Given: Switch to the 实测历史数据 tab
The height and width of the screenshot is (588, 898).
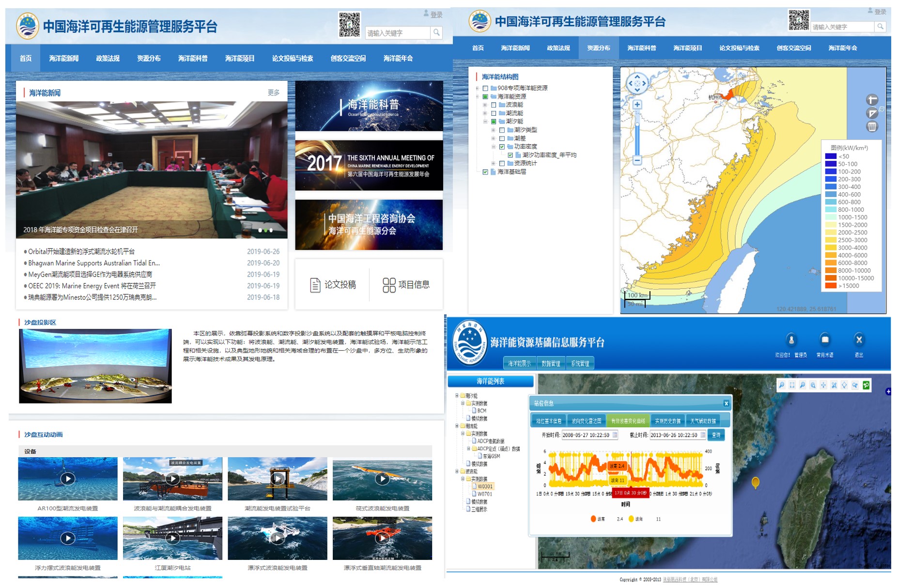Looking at the screenshot, I should tap(667, 421).
